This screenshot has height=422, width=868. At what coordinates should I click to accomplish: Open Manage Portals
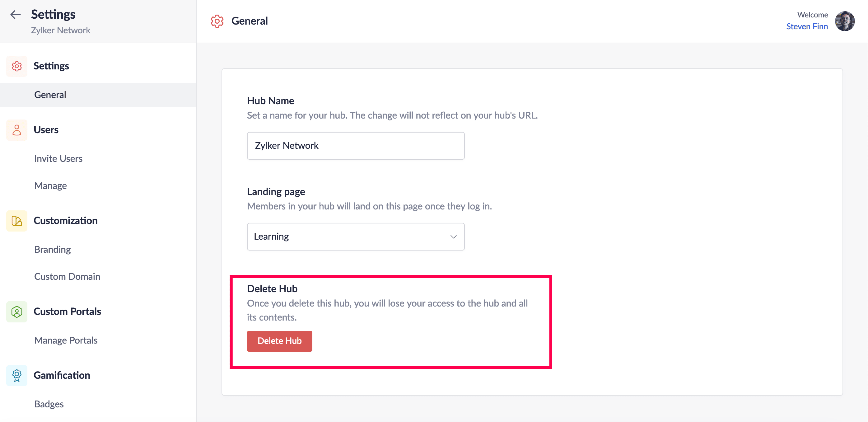(66, 340)
